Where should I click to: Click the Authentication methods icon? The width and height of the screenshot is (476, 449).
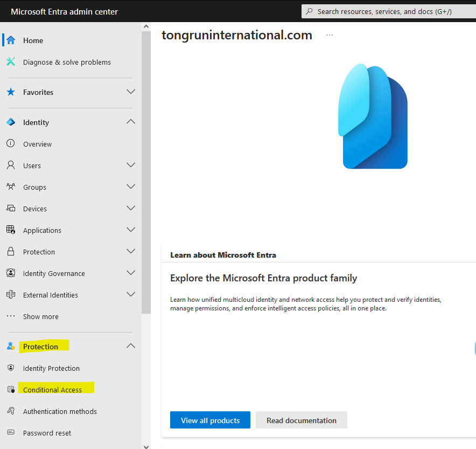pos(11,411)
